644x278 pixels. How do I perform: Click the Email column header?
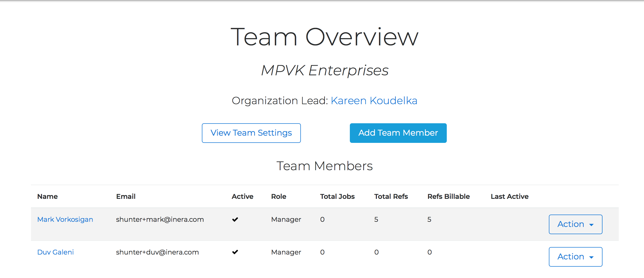click(x=126, y=197)
